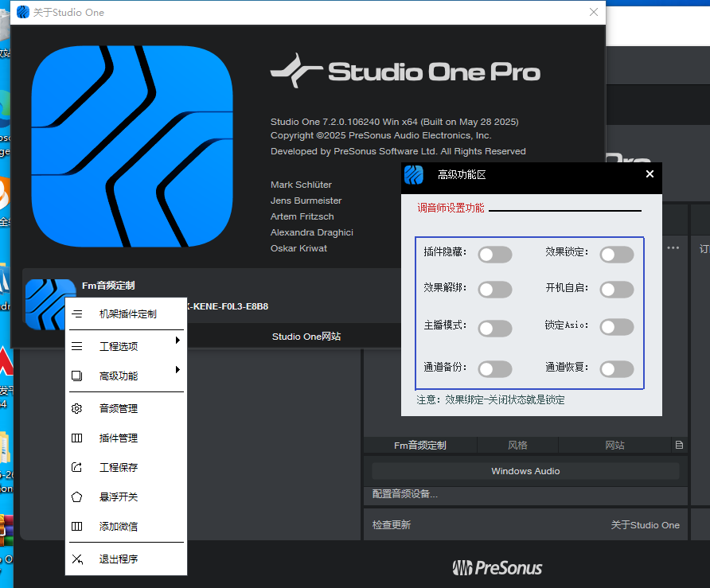
Task: Click the Studio One version build text
Action: [394, 122]
